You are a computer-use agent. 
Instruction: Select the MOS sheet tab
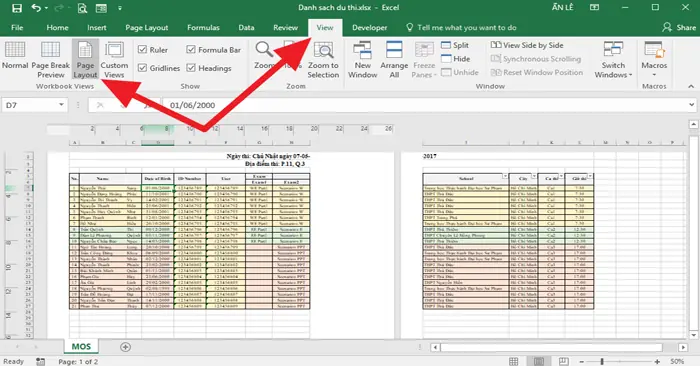81,347
